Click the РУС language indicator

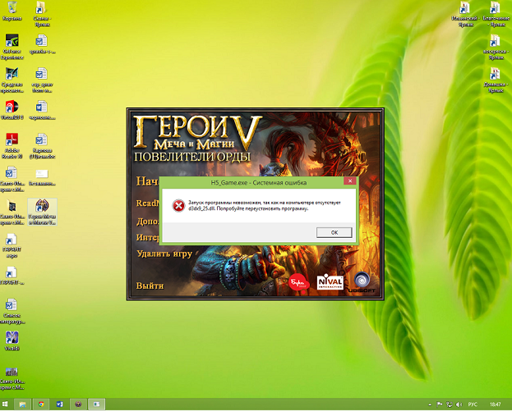[x=472, y=404]
